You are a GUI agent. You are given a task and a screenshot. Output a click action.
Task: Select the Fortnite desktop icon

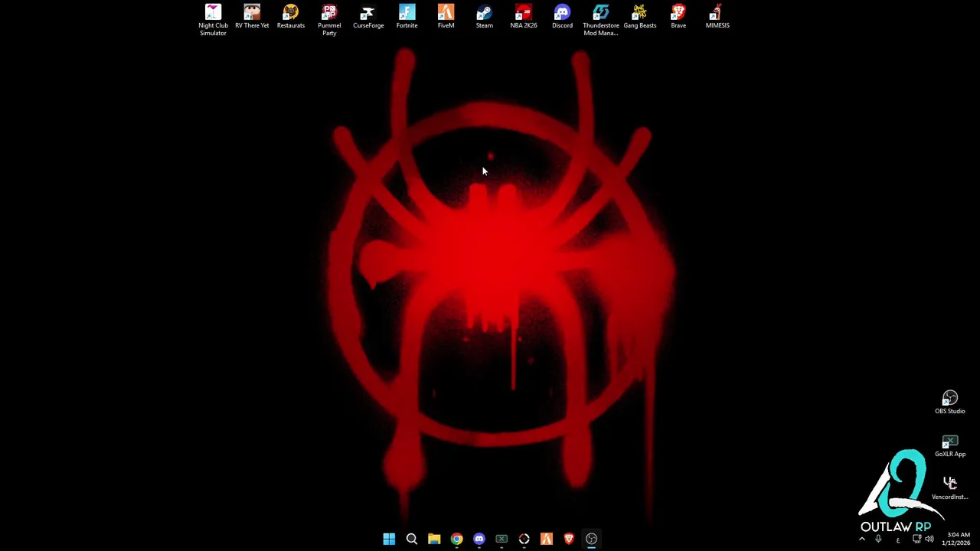[407, 17]
